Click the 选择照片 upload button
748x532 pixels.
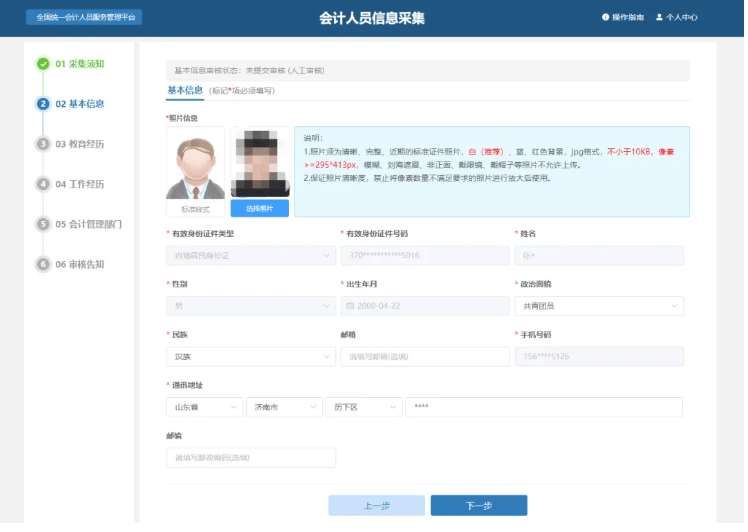pos(259,209)
